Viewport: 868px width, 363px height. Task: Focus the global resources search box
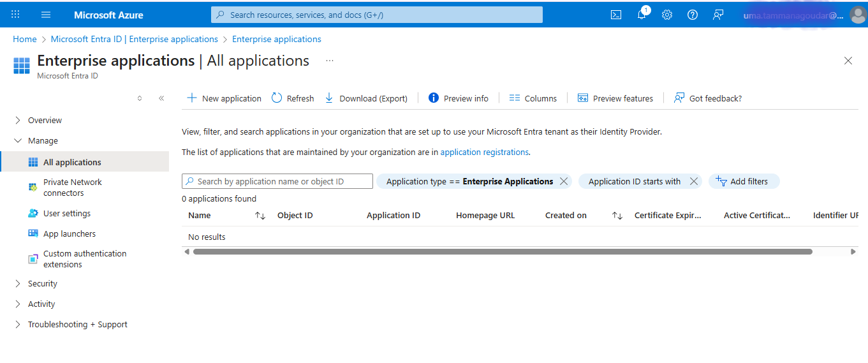point(377,15)
